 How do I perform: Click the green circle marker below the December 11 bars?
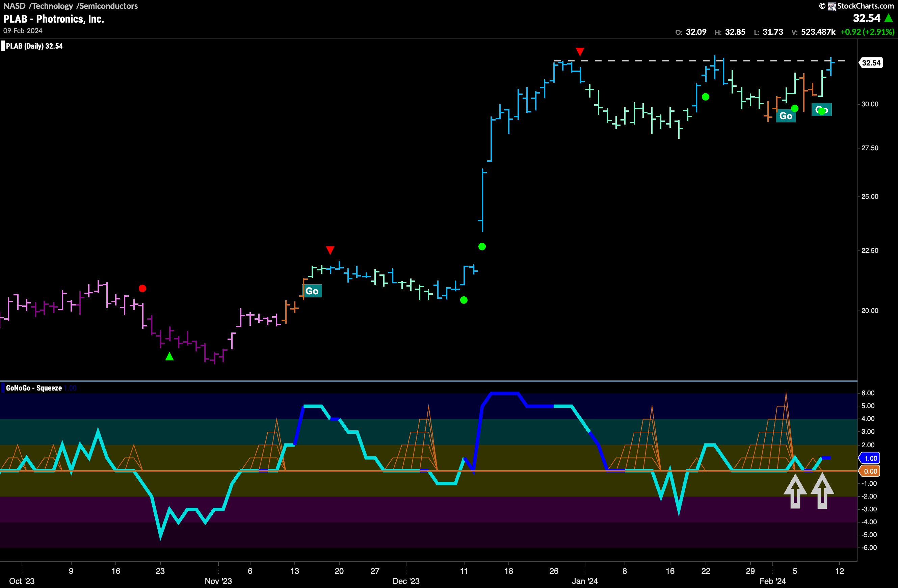click(464, 300)
